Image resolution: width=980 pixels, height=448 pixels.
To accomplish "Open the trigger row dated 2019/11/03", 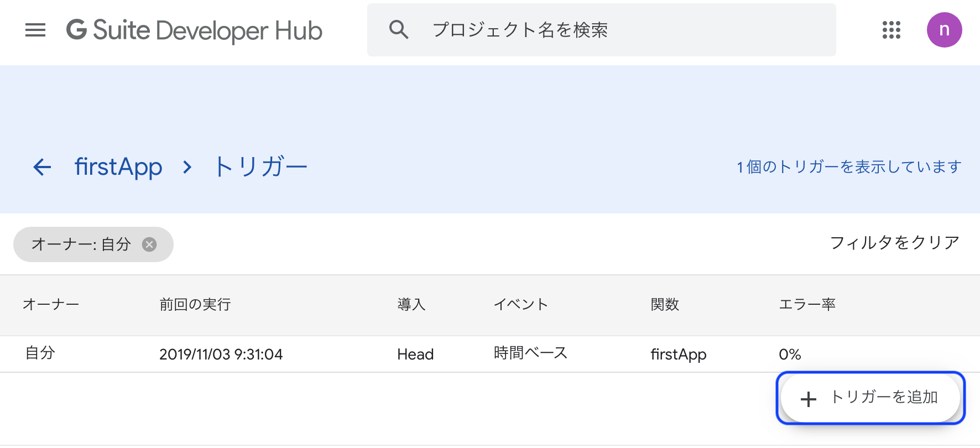I will tap(490, 354).
